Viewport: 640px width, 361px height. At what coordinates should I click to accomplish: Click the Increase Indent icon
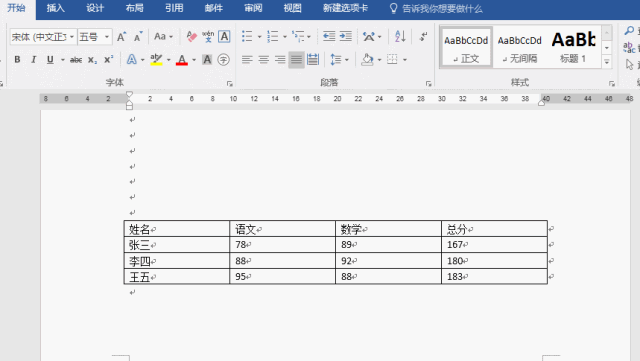coord(346,37)
